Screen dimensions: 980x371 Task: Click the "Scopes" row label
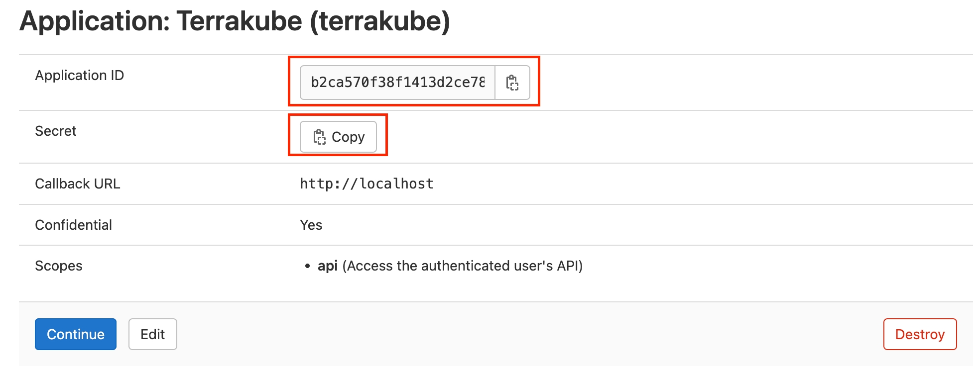click(58, 266)
